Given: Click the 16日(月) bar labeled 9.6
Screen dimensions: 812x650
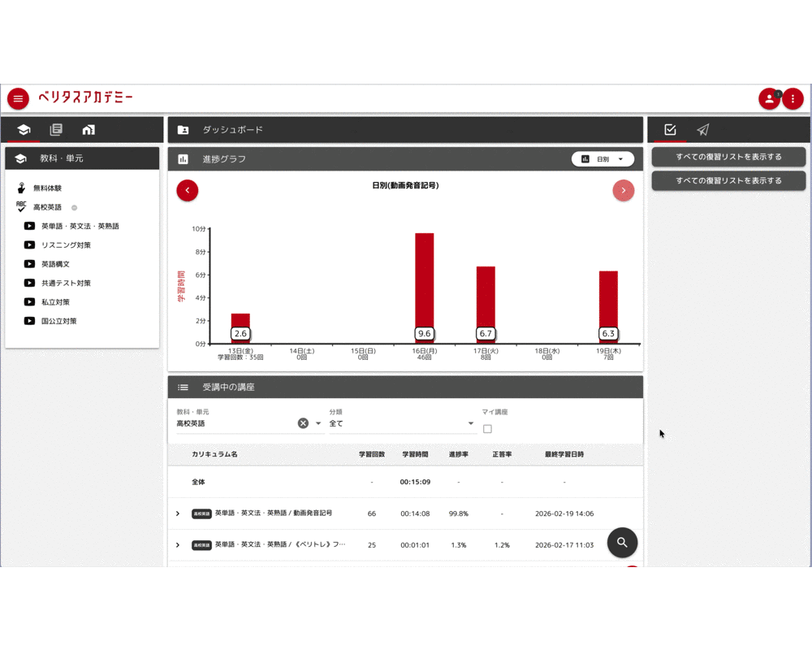Looking at the screenshot, I should coord(424,284).
